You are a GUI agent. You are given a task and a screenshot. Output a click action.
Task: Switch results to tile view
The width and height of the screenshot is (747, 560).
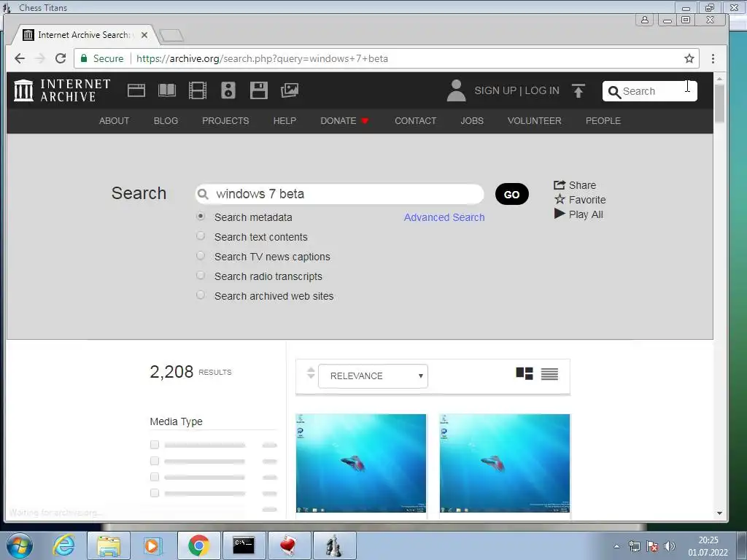[x=525, y=374]
